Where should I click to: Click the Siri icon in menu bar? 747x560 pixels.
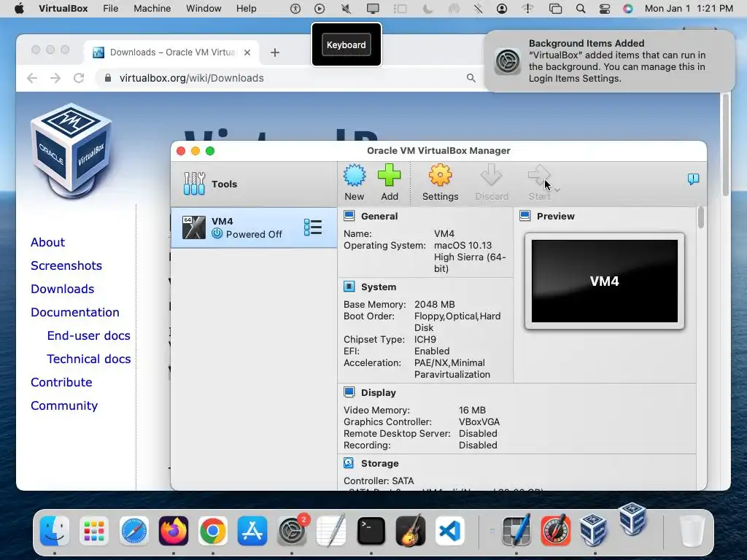pos(628,9)
